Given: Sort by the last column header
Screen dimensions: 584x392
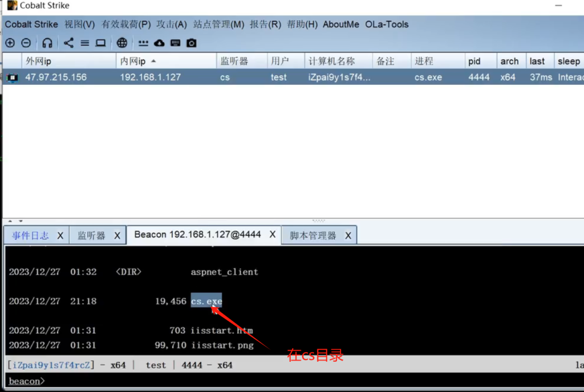Looking at the screenshot, I should [x=540, y=61].
